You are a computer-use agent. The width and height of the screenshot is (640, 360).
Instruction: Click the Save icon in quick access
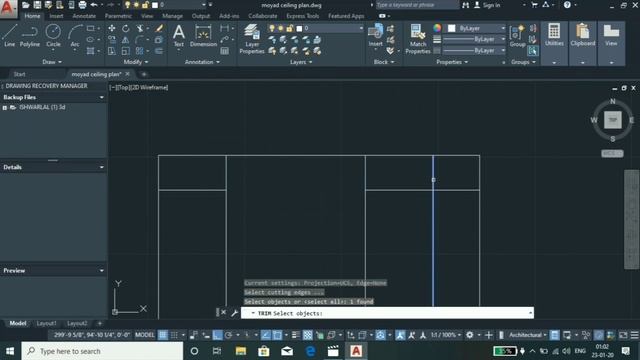coord(37,5)
